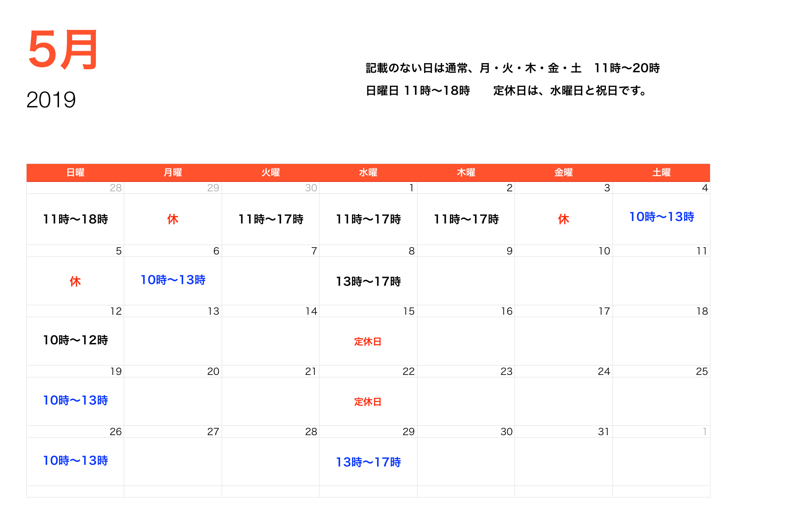Select the 火曜 column header

point(271,173)
